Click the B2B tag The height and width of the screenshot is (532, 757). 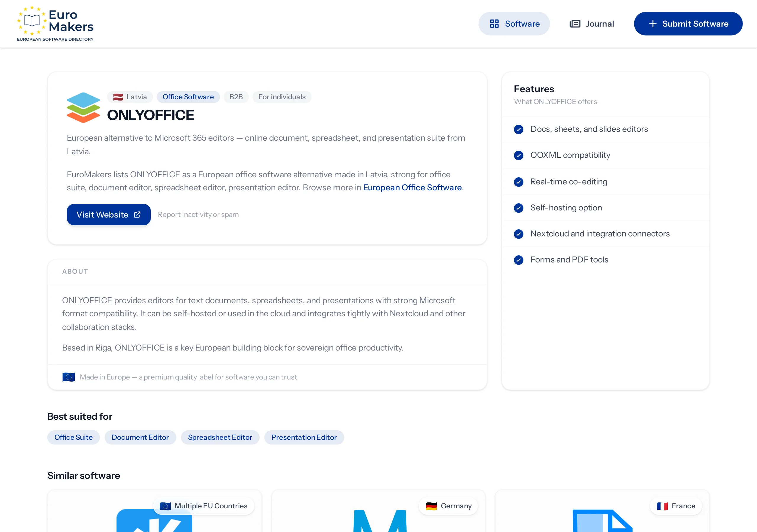236,97
